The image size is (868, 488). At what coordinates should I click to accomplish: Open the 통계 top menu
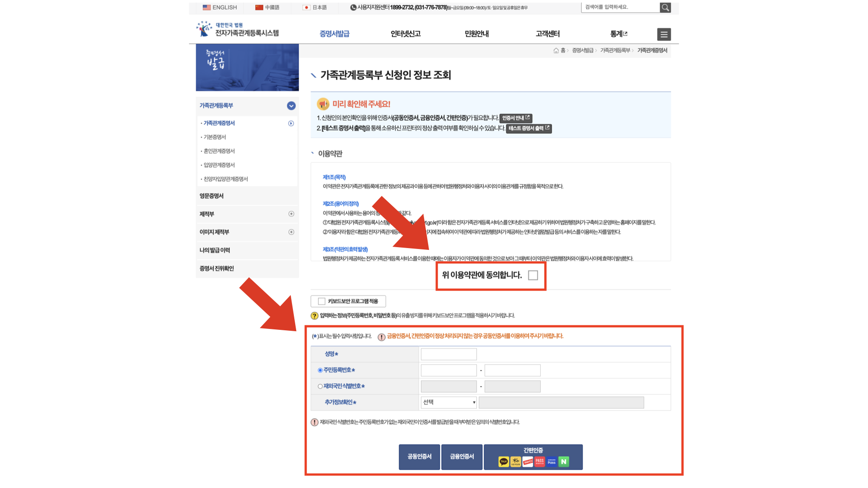[618, 34]
